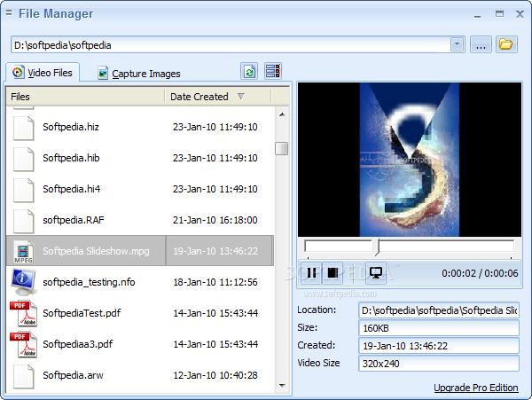The height and width of the screenshot is (400, 532).
Task: Click the date 21-Jan-10 16:18:00
Action: pos(215,220)
